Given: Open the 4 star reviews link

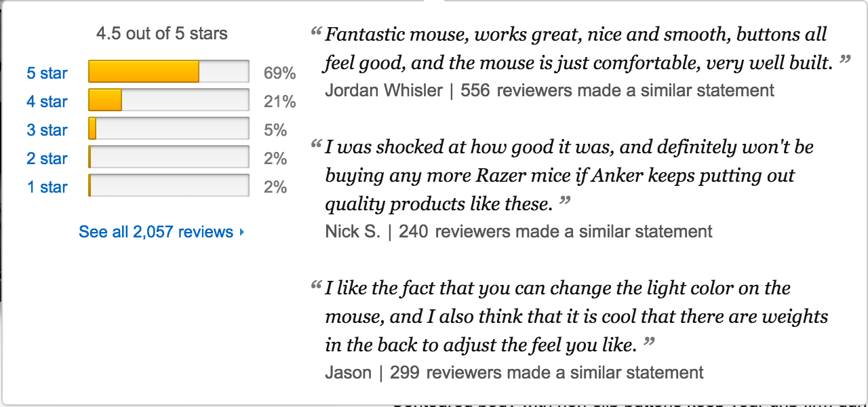Looking at the screenshot, I should tap(47, 101).
